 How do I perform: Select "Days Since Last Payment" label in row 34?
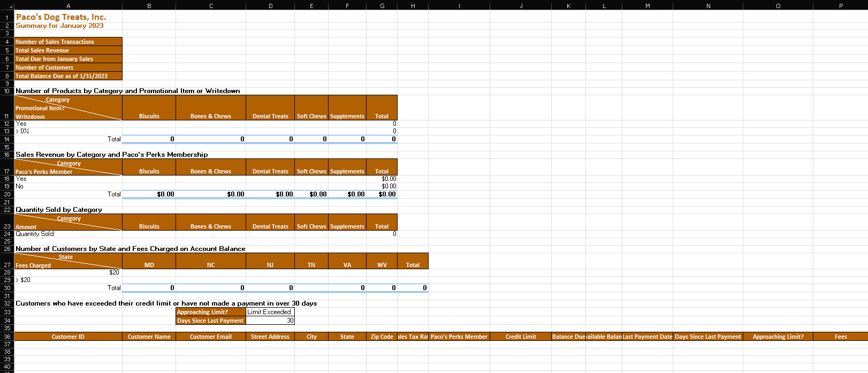[x=211, y=321]
